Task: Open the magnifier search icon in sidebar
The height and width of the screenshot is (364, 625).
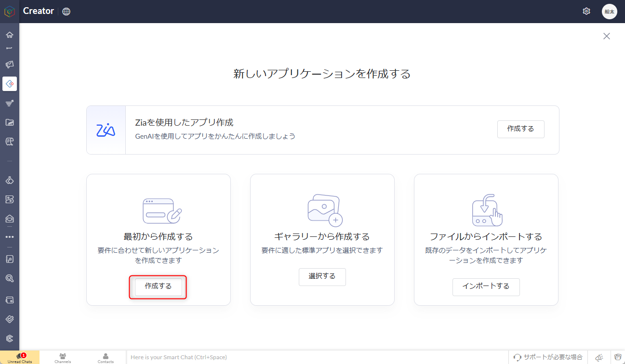Action: [x=10, y=278]
